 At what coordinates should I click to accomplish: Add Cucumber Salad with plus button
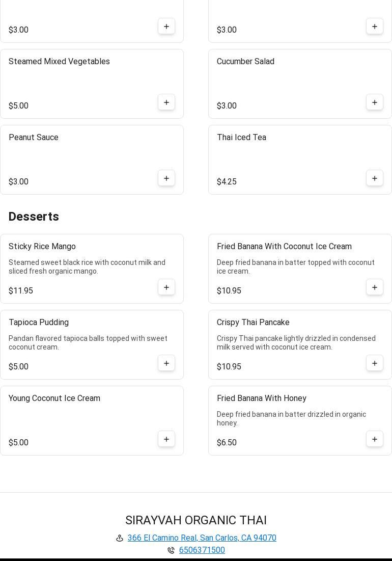(x=375, y=102)
